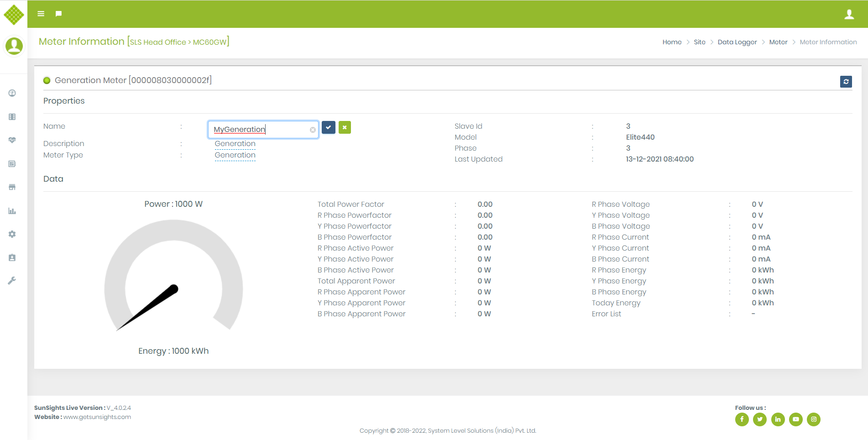Viewport: 868px width, 440px height.
Task: Open the user account menu icon
Action: click(849, 14)
